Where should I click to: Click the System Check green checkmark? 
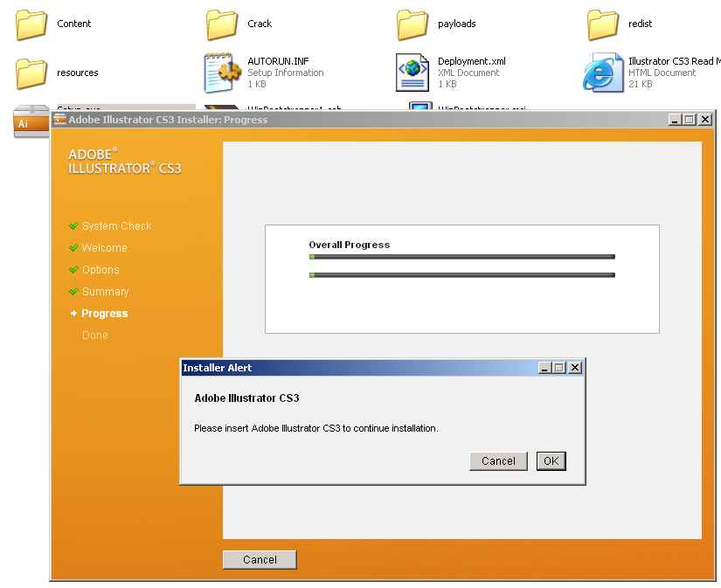tap(73, 225)
